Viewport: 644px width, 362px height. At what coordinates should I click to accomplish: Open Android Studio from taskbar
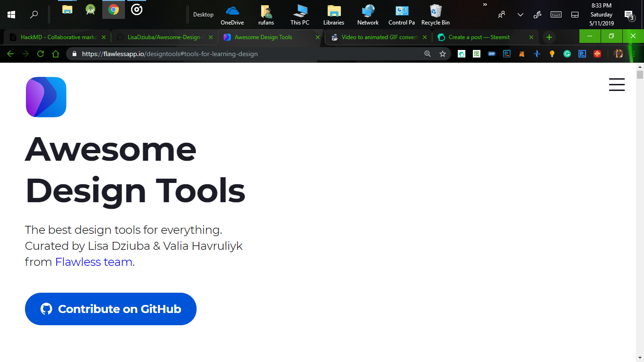pyautogui.click(x=91, y=9)
